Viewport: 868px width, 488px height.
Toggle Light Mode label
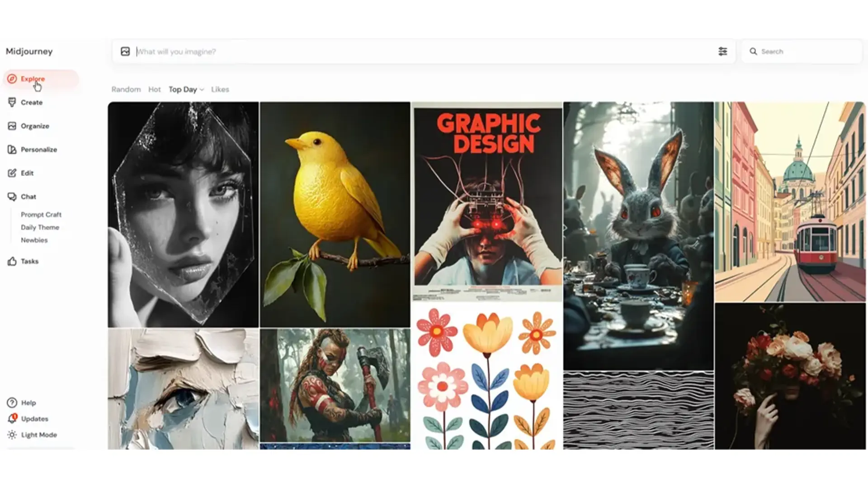click(x=39, y=435)
